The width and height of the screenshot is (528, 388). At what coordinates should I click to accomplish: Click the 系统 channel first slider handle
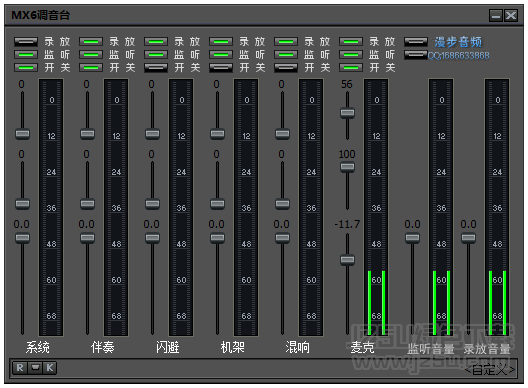coord(23,134)
